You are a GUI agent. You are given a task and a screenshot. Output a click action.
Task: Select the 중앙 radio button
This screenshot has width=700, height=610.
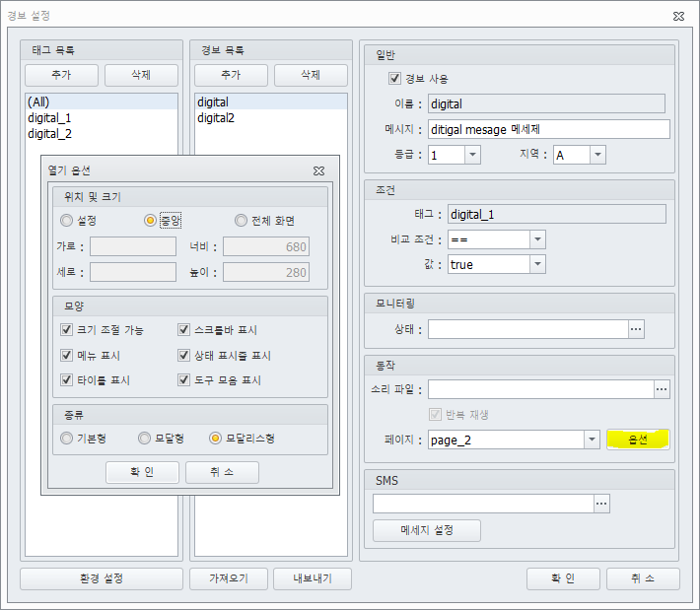coord(151,221)
